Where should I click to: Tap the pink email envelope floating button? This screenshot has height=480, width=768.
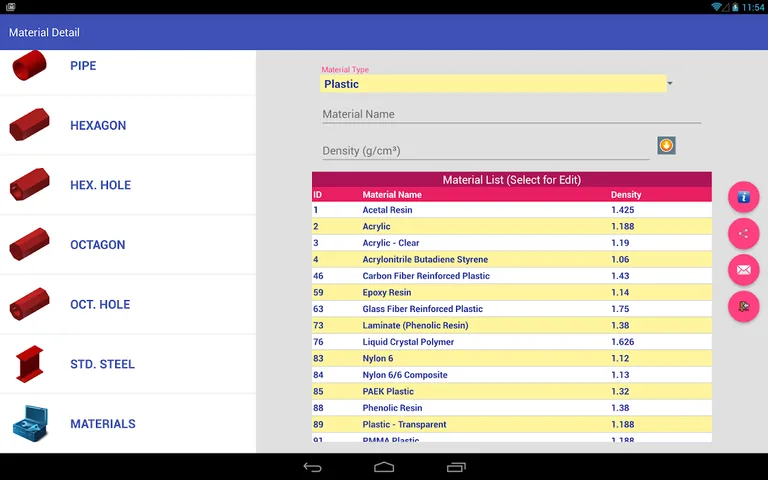(744, 270)
